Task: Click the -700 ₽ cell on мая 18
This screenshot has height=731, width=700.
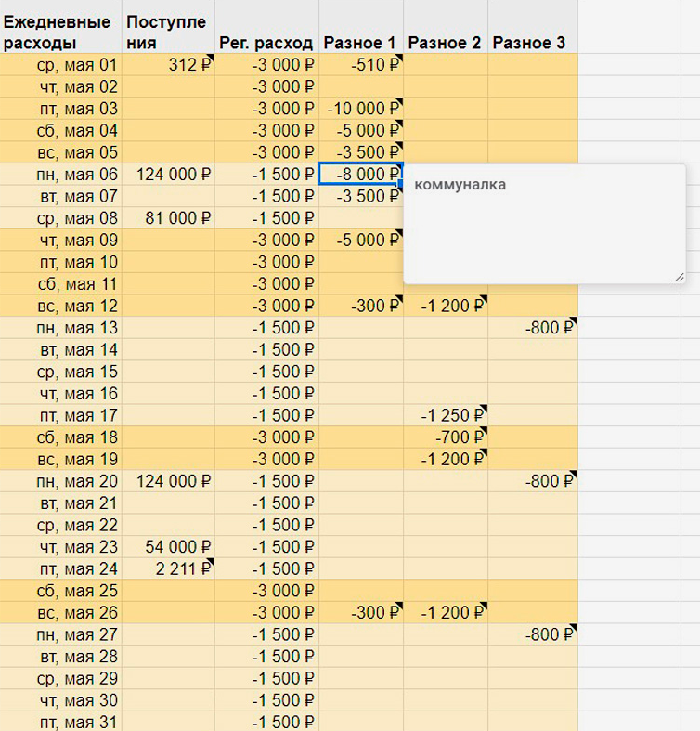Action: [x=447, y=437]
